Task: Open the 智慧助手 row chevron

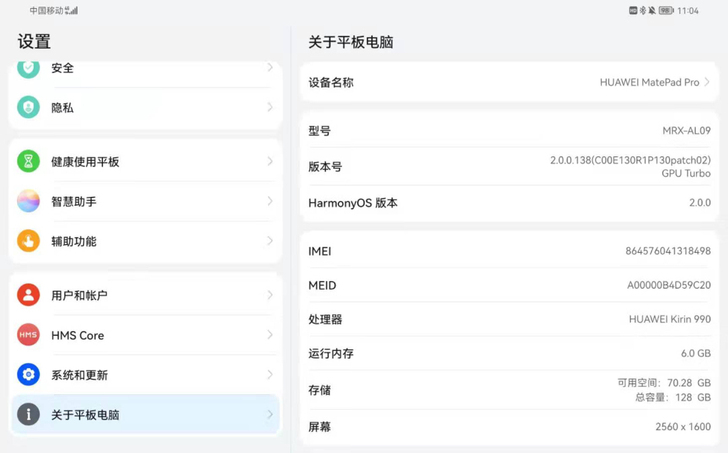Action: click(x=270, y=201)
